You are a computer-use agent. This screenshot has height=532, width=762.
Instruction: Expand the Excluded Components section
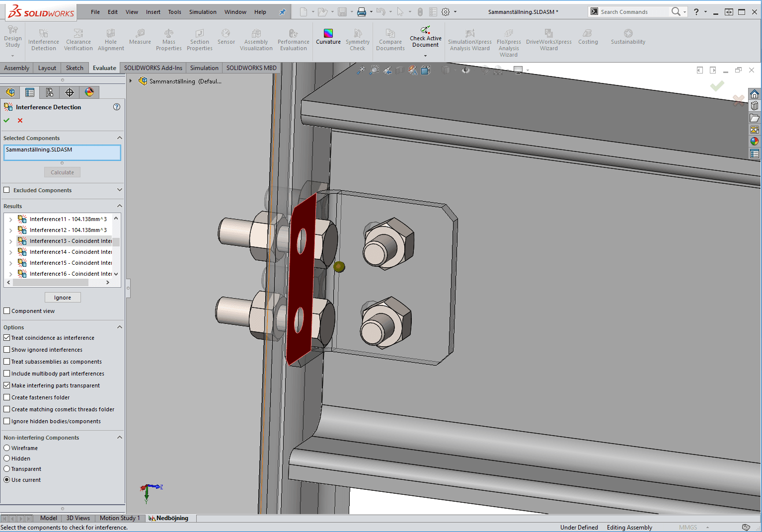(119, 190)
